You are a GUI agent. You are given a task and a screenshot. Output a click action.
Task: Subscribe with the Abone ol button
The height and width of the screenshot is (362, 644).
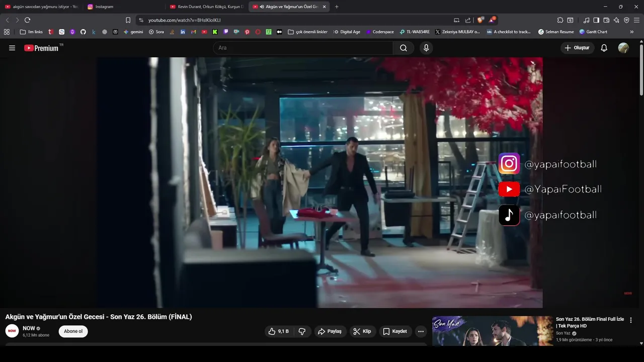click(73, 331)
